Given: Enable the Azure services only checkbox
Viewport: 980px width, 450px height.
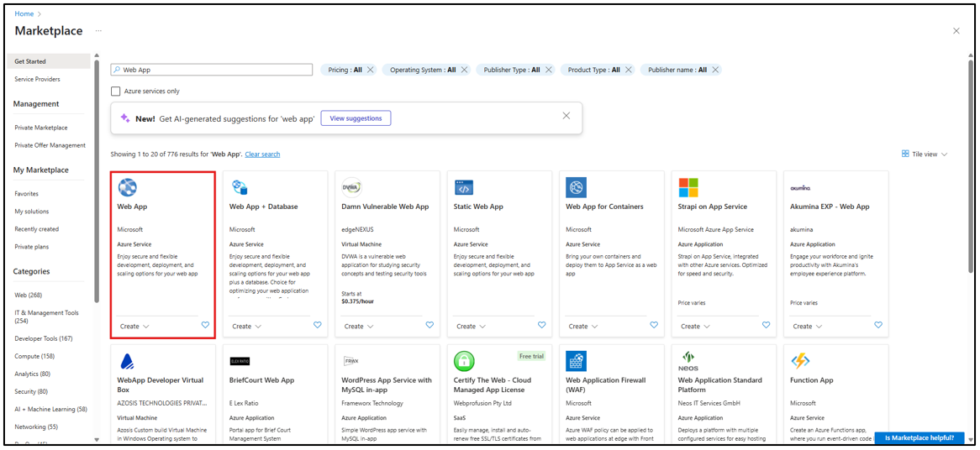Looking at the screenshot, I should 116,91.
